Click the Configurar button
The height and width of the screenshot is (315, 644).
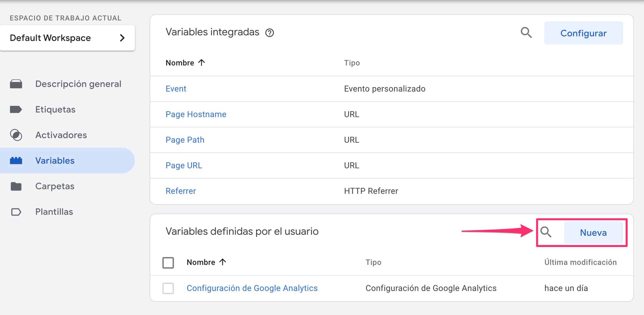click(x=583, y=33)
